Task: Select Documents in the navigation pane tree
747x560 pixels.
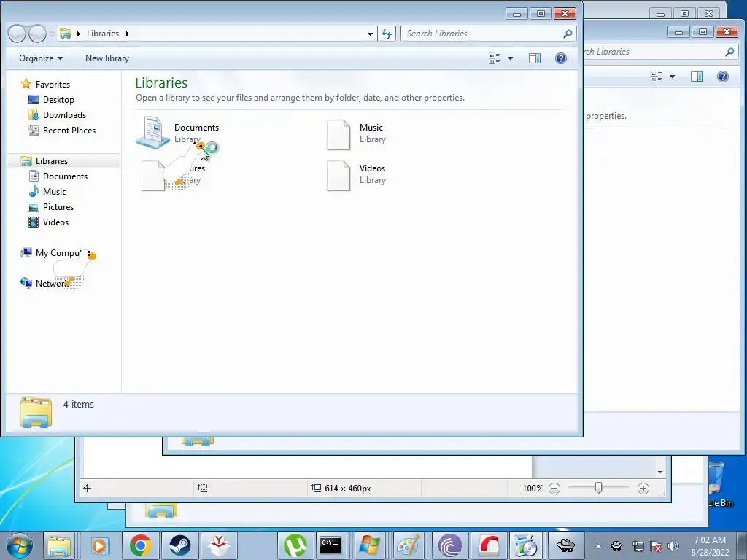Action: pos(65,176)
